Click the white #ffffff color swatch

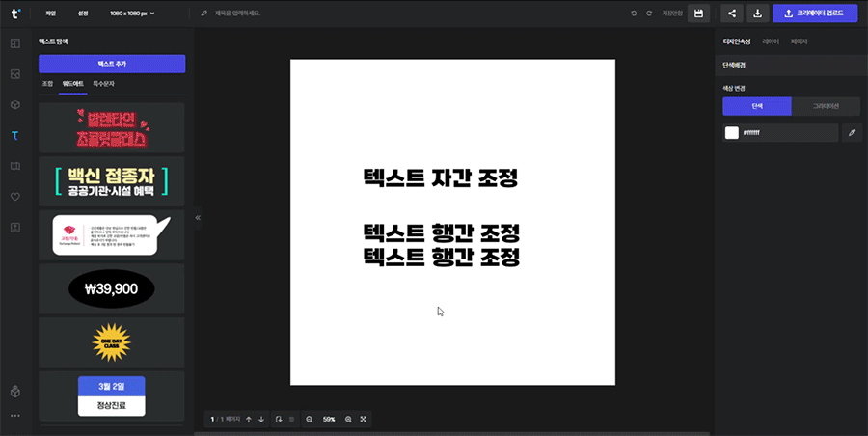[x=732, y=133]
